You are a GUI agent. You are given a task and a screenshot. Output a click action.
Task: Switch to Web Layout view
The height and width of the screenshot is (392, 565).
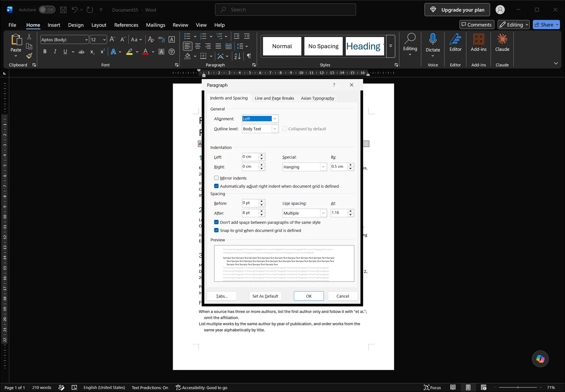[x=483, y=387]
